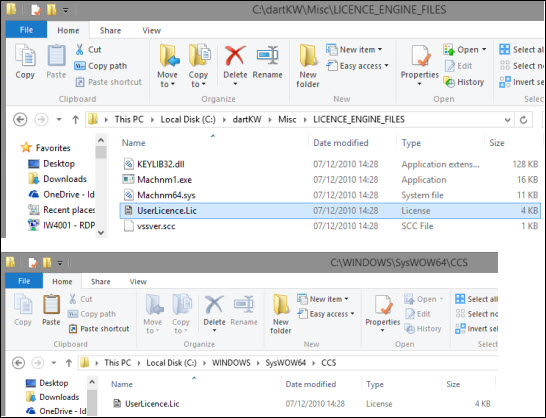Switch to View tab in CCS window
The width and height of the screenshot is (546, 418).
coord(138,281)
